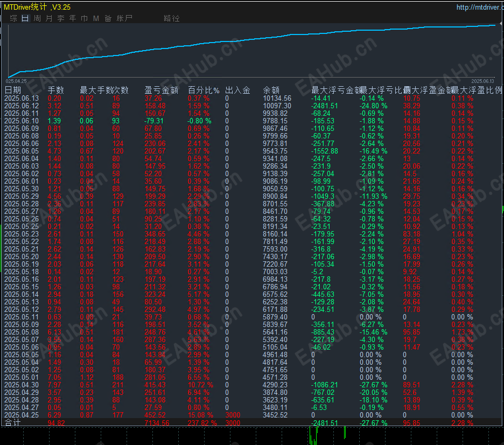Switch to the 综 summary tab
The height and width of the screenshot is (445, 504).
13,18
